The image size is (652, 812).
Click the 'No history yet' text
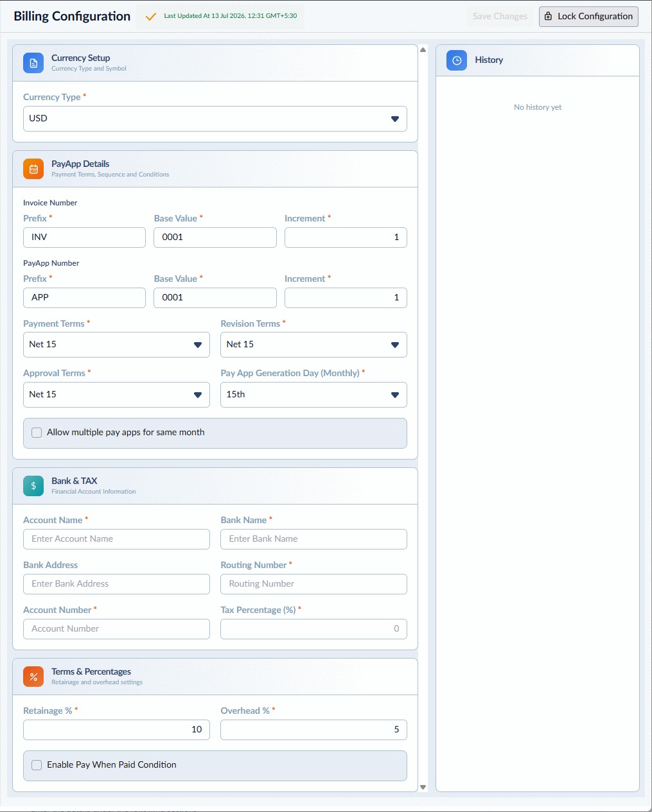click(x=538, y=107)
